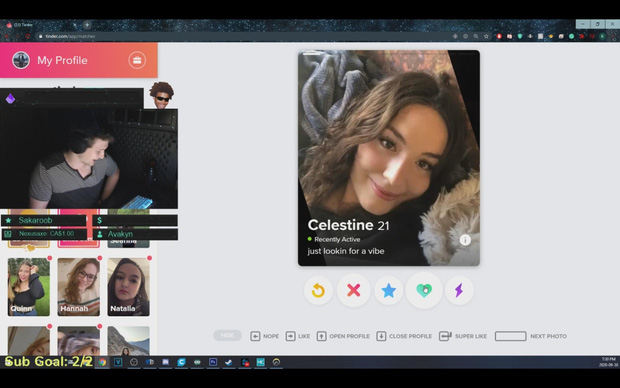Click the purple lightning Boost button
Screen dimensions: 620x388
pyautogui.click(x=459, y=291)
